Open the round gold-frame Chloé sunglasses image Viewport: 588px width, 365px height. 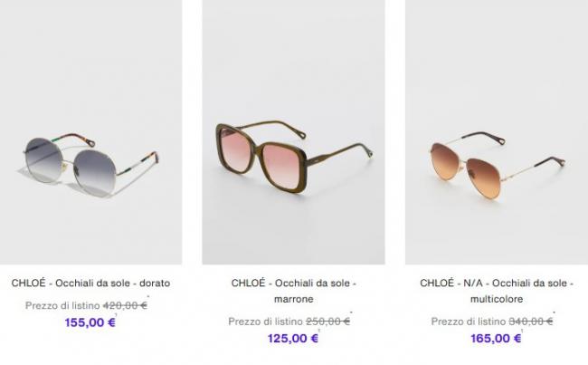(90, 132)
